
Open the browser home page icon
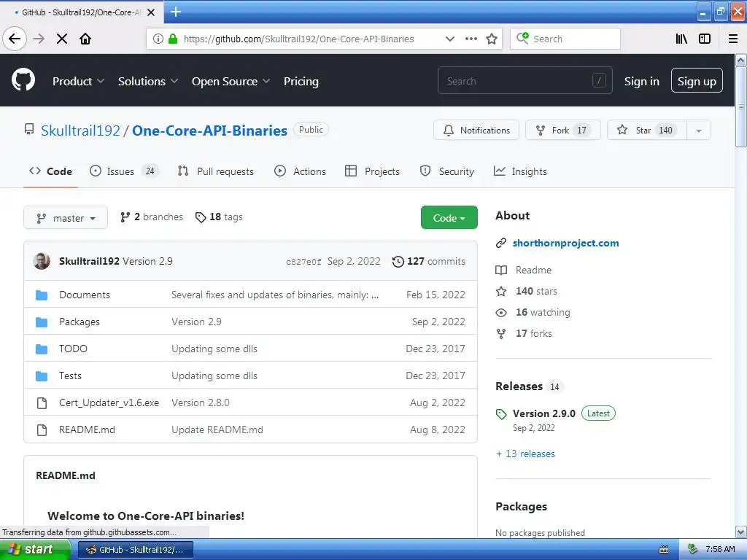(85, 39)
